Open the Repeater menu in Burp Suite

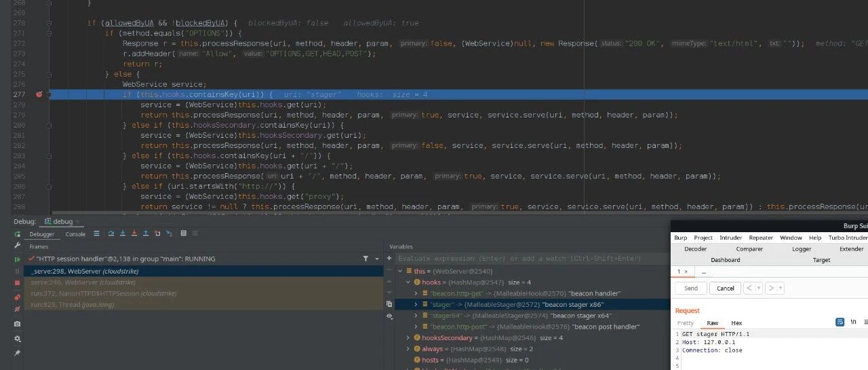pos(760,238)
